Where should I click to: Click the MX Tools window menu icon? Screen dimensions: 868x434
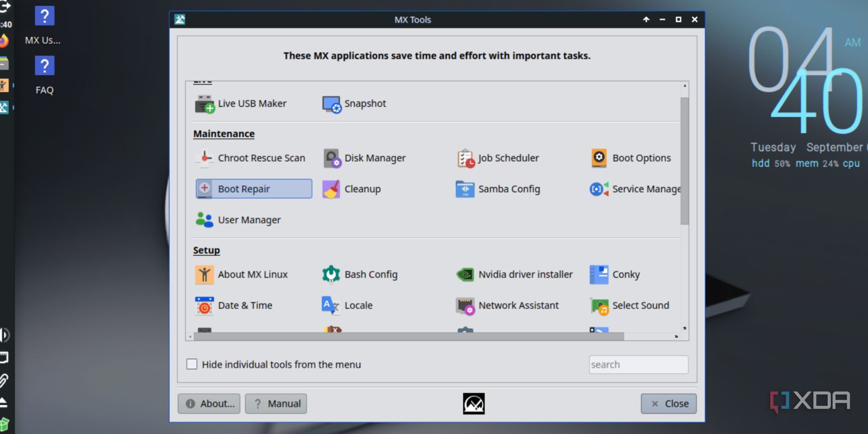(180, 20)
